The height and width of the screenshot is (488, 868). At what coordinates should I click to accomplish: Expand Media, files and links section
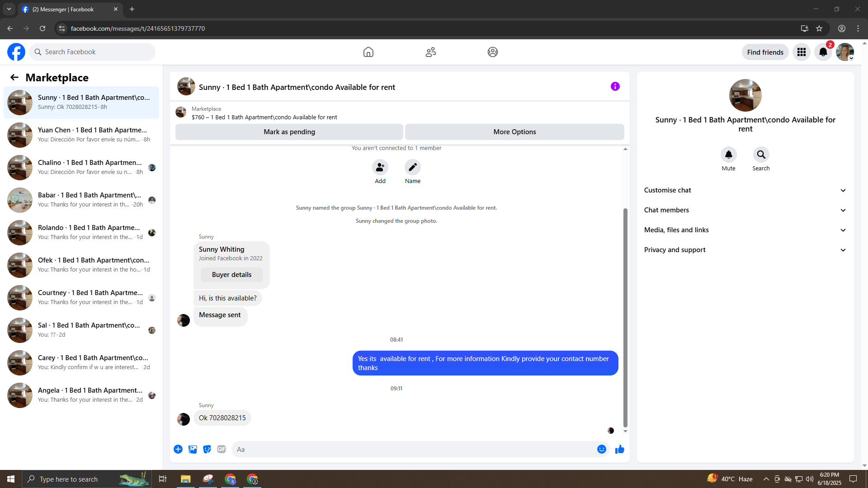click(x=745, y=230)
